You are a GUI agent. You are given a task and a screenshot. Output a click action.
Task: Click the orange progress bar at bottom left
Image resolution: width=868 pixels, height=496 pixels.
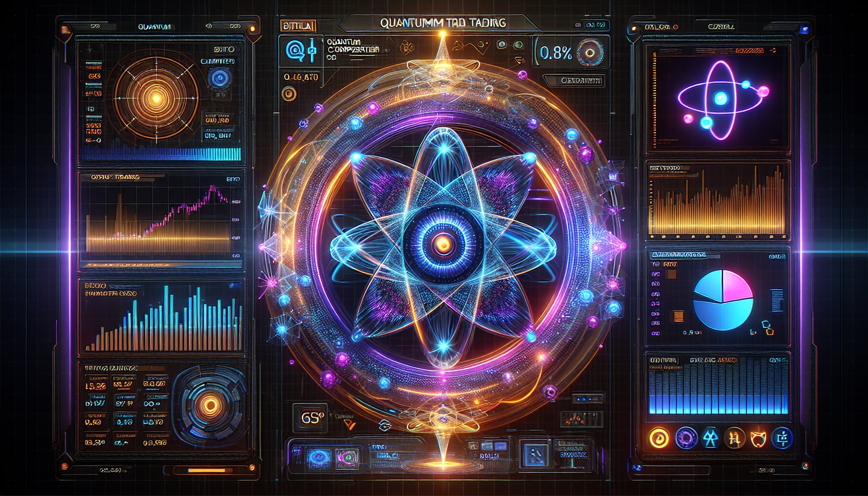[206, 470]
